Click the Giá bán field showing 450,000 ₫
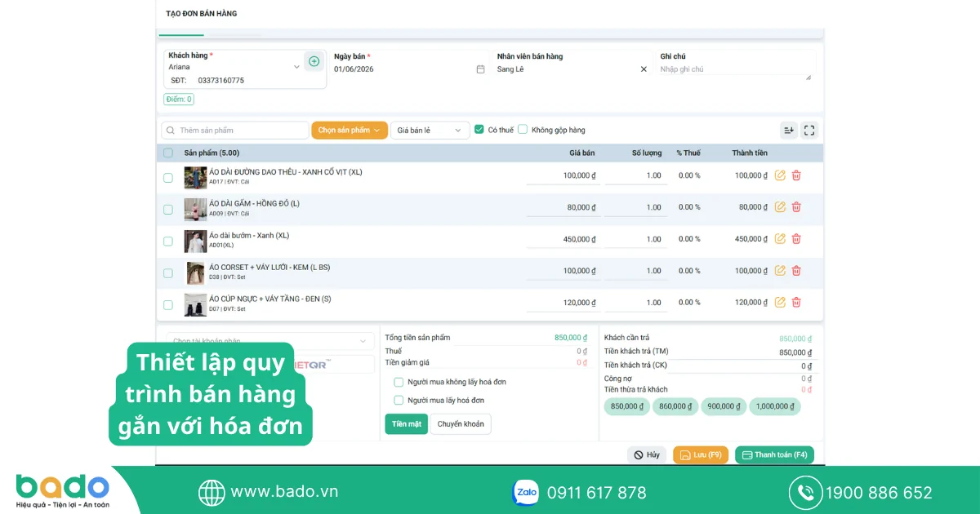This screenshot has width=980, height=514. point(563,239)
